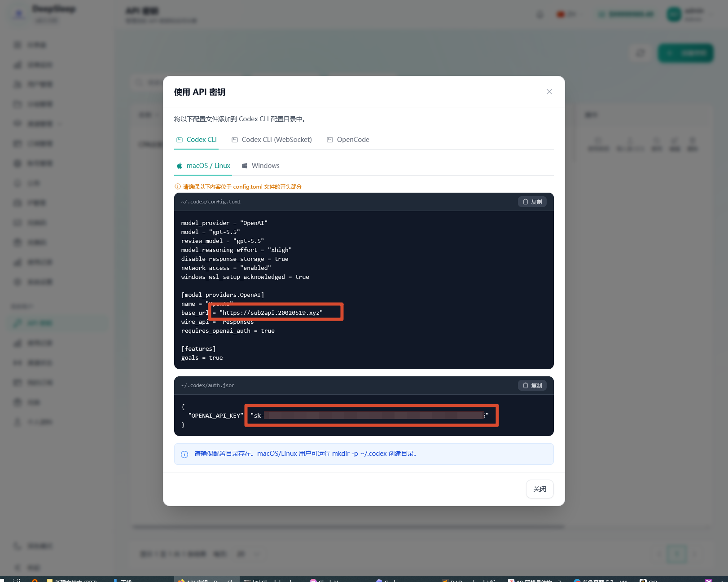Switch to Codex CLI (WebSocket) tab
Image resolution: width=728 pixels, height=582 pixels.
[272, 140]
